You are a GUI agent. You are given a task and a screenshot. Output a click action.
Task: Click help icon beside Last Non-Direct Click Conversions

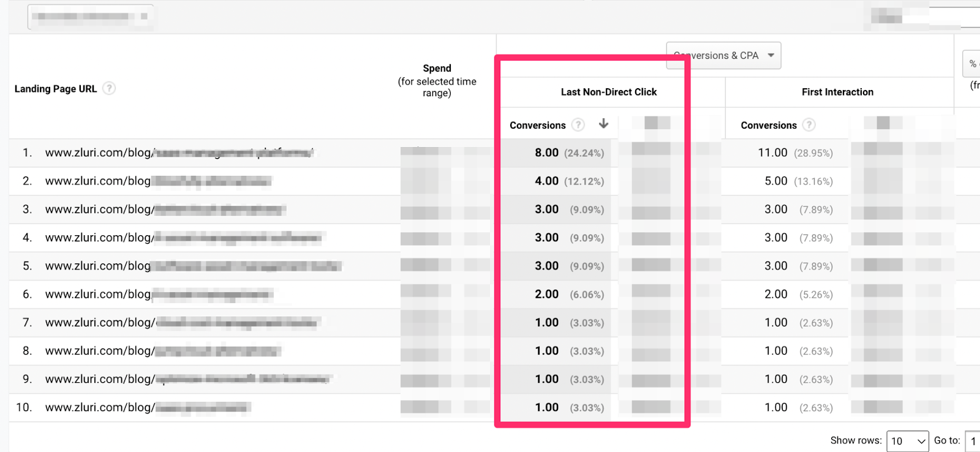point(578,125)
